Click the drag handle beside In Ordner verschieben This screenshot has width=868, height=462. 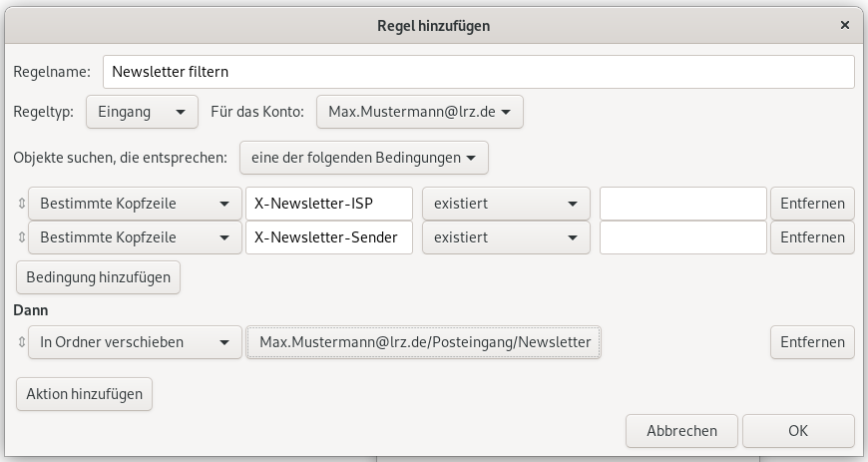(x=21, y=342)
